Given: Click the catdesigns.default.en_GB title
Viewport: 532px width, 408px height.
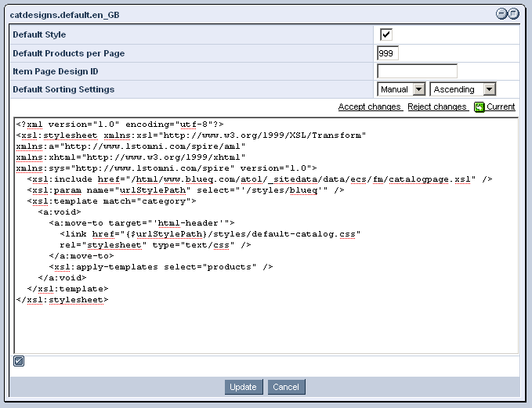Looking at the screenshot, I should click(64, 15).
